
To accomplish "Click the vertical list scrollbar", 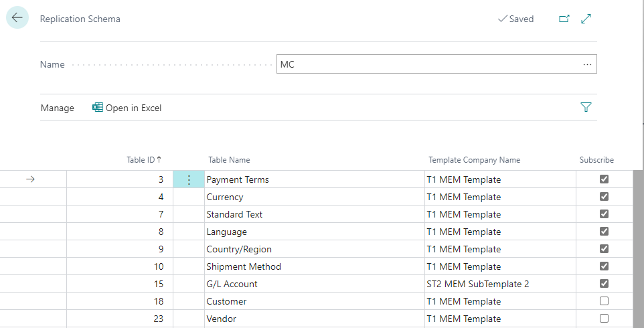I will click(x=638, y=248).
